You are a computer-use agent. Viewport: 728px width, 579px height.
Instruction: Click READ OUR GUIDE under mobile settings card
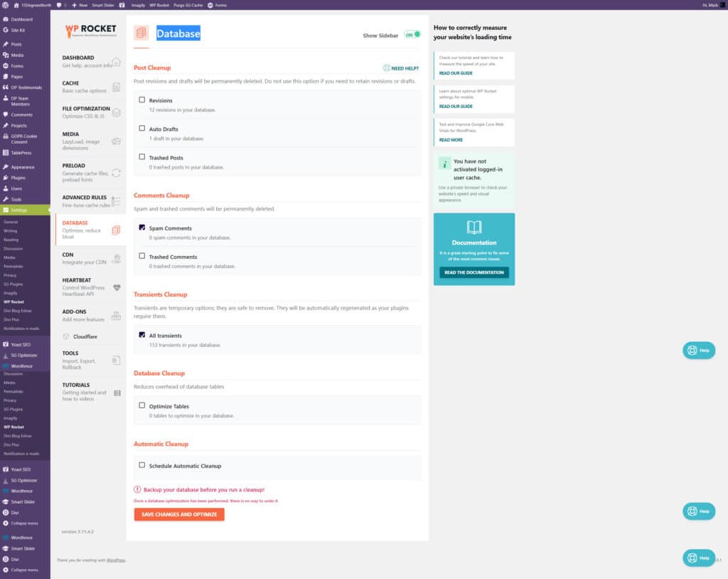click(x=456, y=107)
